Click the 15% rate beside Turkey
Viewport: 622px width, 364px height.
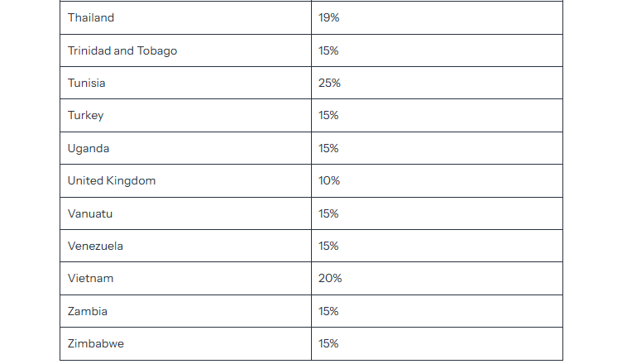point(328,116)
